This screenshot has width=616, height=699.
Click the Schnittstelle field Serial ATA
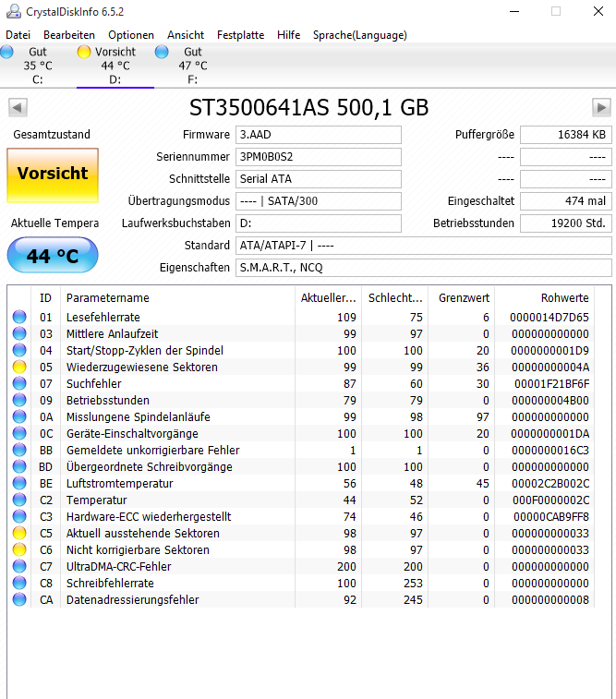click(x=319, y=179)
